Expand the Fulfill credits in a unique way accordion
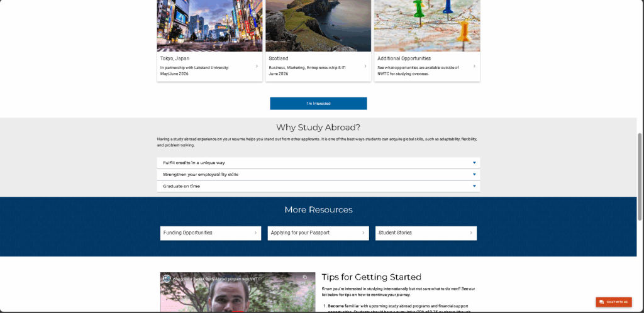The image size is (644, 313). tap(318, 163)
